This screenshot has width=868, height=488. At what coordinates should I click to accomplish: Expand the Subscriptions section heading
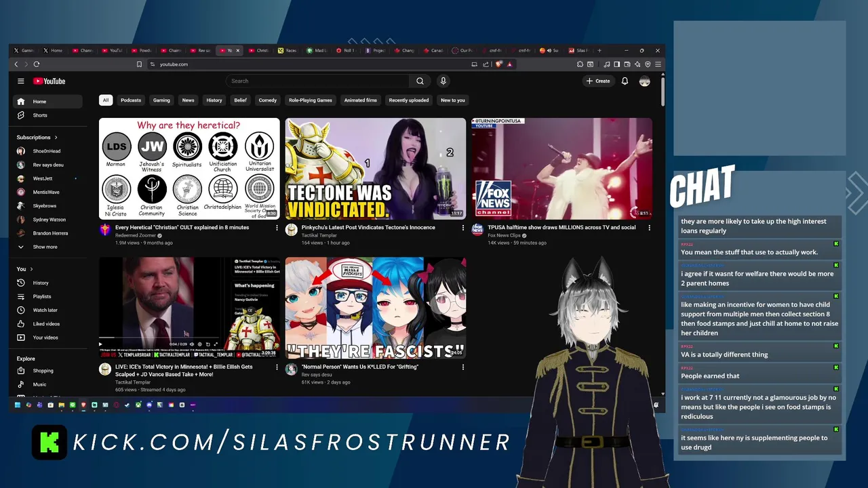(x=37, y=138)
